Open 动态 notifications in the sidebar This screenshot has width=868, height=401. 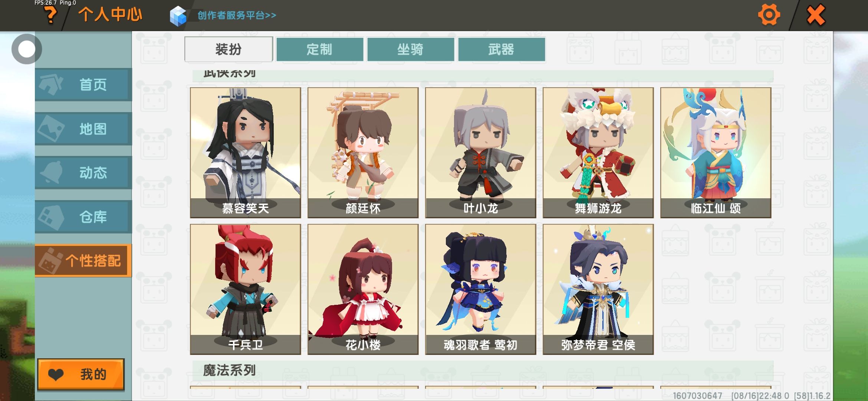point(83,173)
